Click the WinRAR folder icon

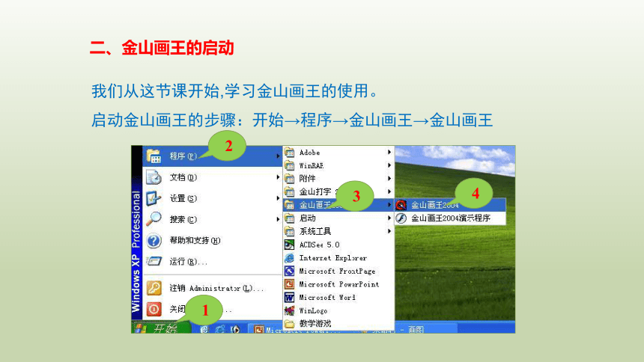point(290,165)
